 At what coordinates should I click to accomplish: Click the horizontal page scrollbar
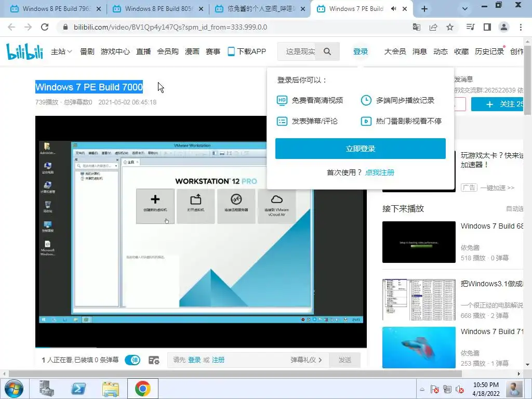pos(235,374)
